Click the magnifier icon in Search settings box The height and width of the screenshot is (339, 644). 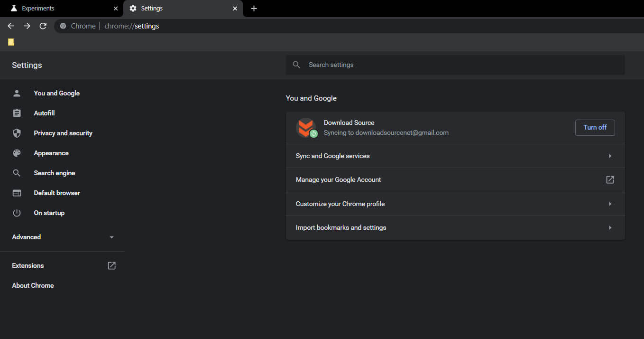(296, 65)
